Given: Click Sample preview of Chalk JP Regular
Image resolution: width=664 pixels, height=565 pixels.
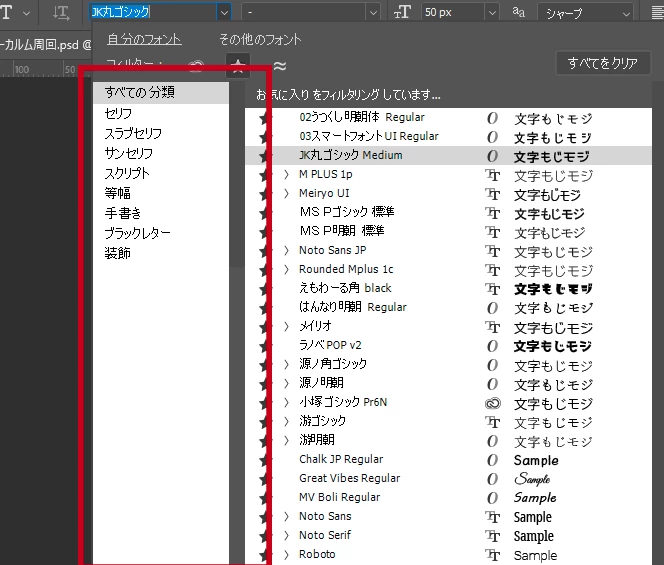Looking at the screenshot, I should point(536,460).
